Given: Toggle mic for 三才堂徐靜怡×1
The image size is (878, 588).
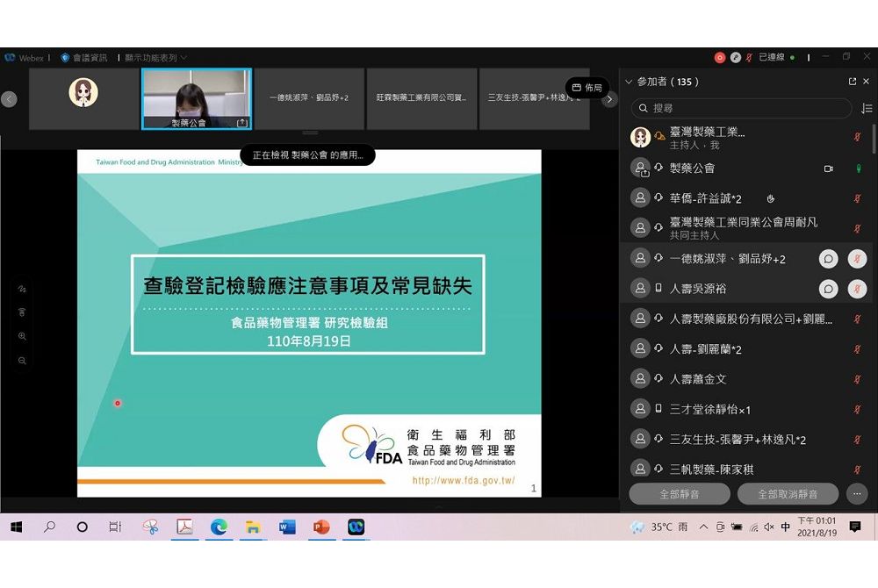Looking at the screenshot, I should click(857, 410).
